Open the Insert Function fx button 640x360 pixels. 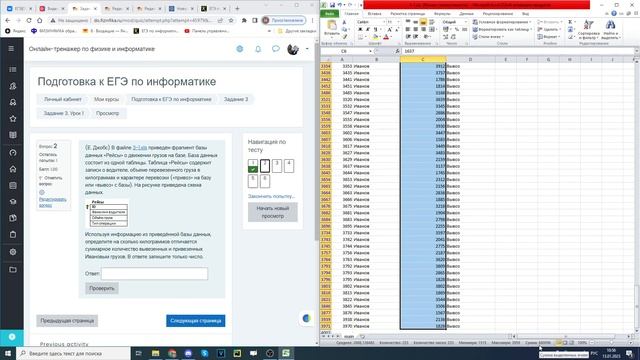pyautogui.click(x=397, y=51)
